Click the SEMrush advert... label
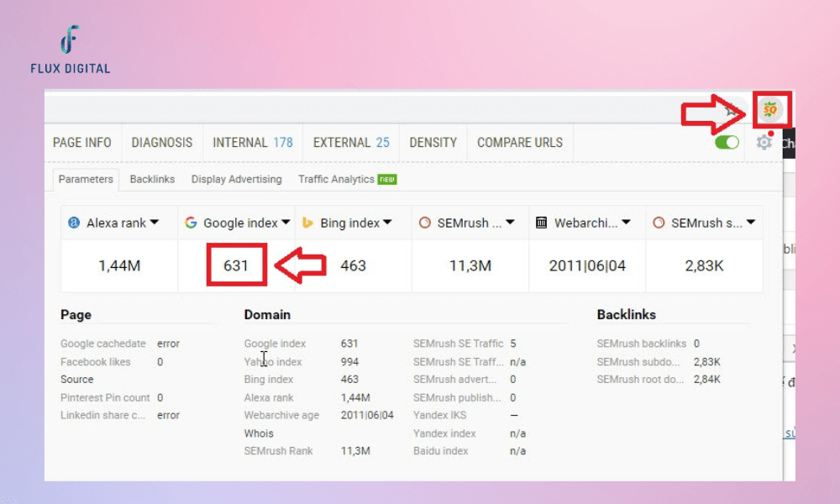840x504 pixels. pyautogui.click(x=454, y=379)
